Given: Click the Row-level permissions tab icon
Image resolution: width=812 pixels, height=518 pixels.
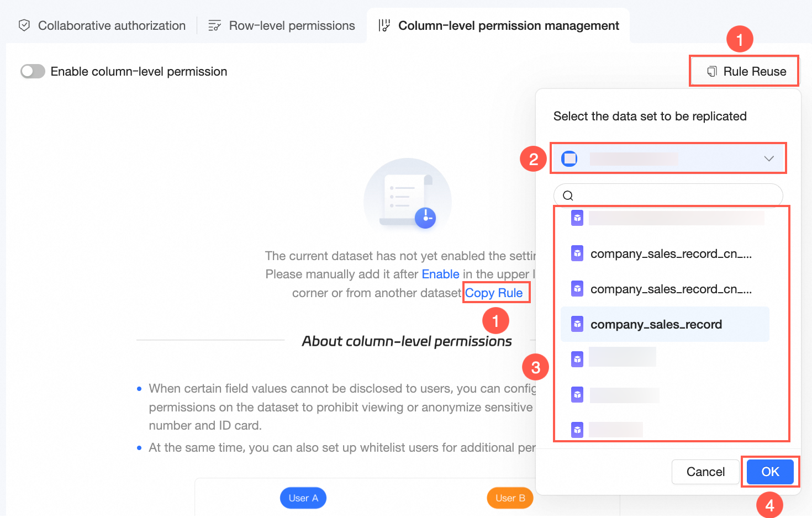Looking at the screenshot, I should 214,25.
